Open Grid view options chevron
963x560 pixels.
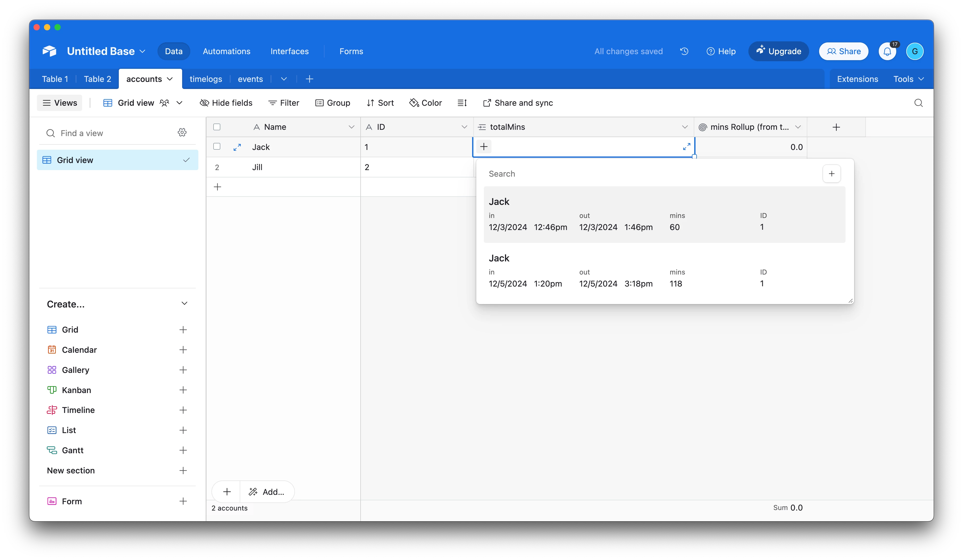tap(179, 103)
